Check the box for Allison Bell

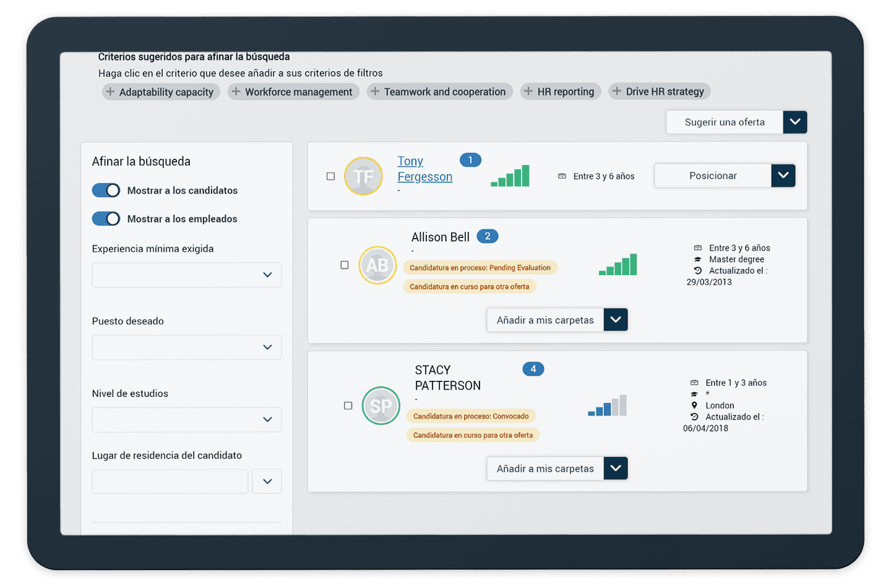345,265
